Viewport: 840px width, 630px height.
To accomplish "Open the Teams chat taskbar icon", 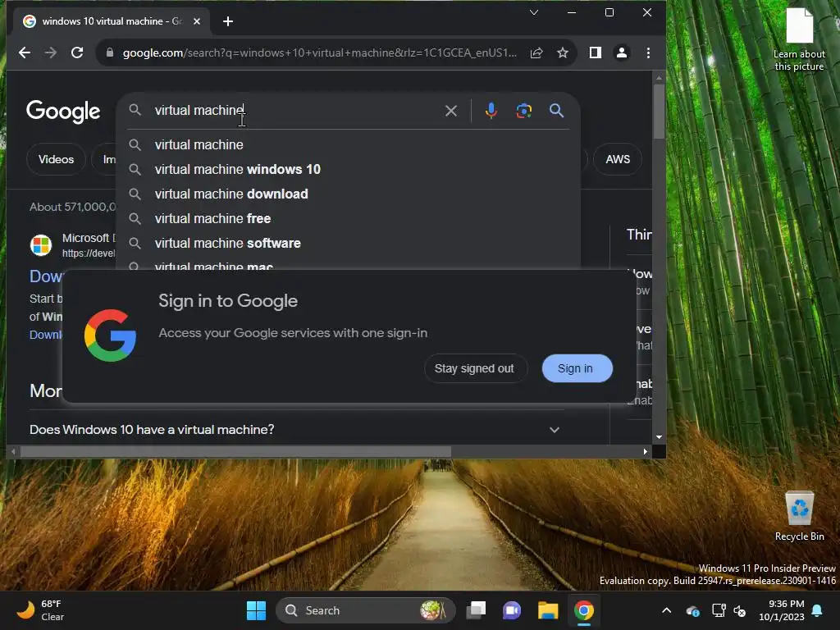I will (x=512, y=610).
